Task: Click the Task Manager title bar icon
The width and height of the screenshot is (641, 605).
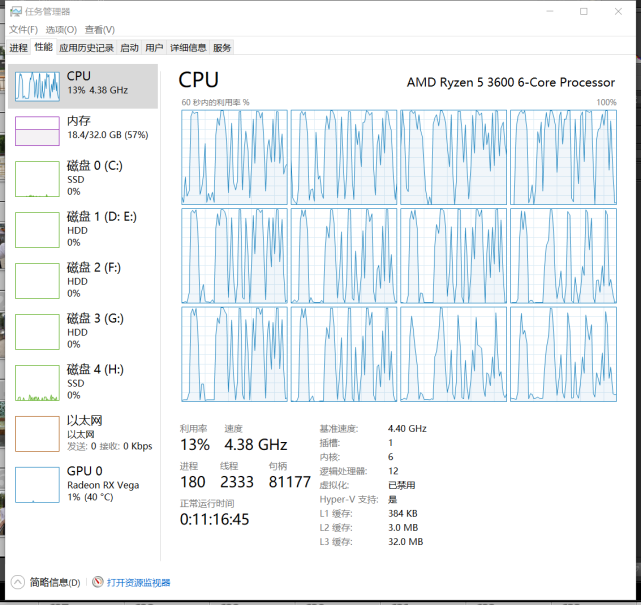Action: click(x=16, y=11)
